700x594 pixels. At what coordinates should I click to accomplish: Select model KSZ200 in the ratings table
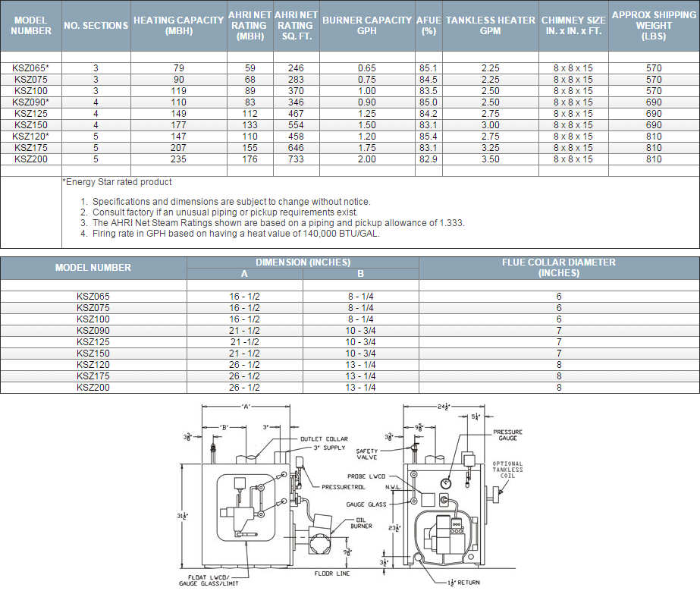pos(31,159)
